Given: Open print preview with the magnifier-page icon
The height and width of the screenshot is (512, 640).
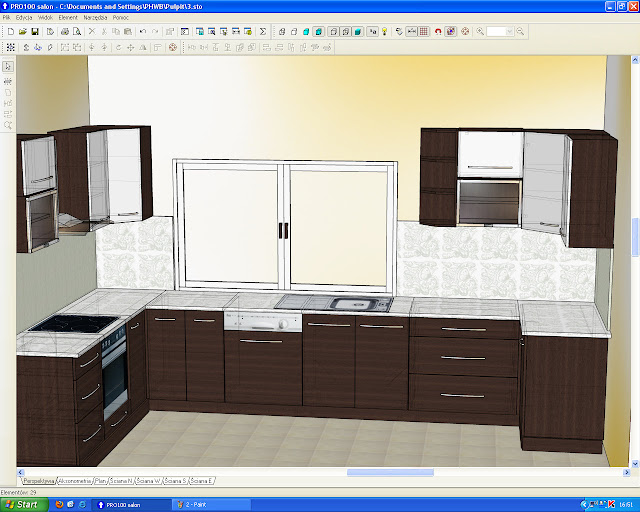Looking at the screenshot, I should (77, 31).
